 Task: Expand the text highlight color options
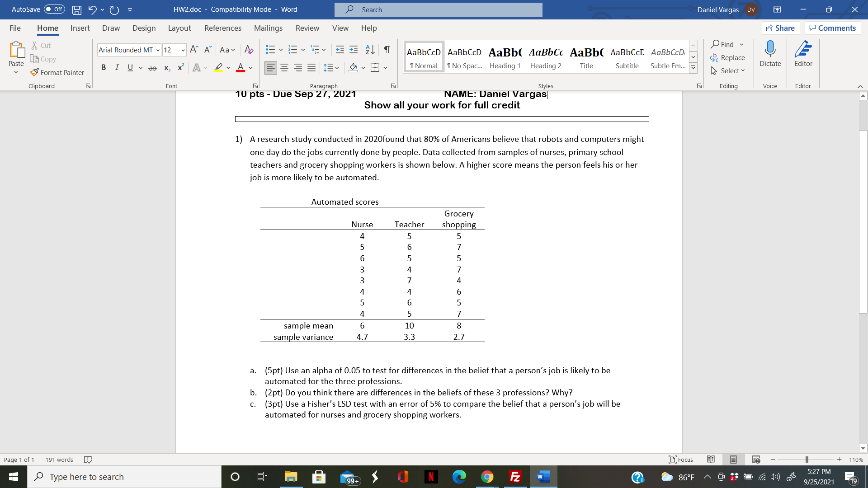pos(228,67)
